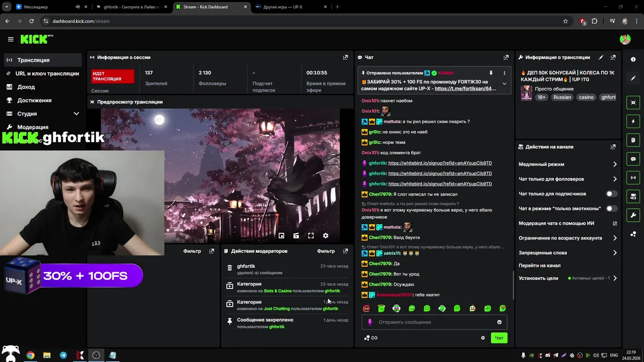Pop out the Chat panel
Image resolution: width=644 pixels, height=362 pixels.
(506, 57)
